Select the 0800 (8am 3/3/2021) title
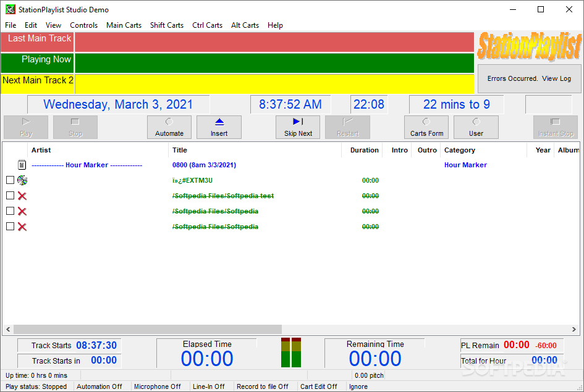Screen dimensions: 584x392 tap(204, 165)
